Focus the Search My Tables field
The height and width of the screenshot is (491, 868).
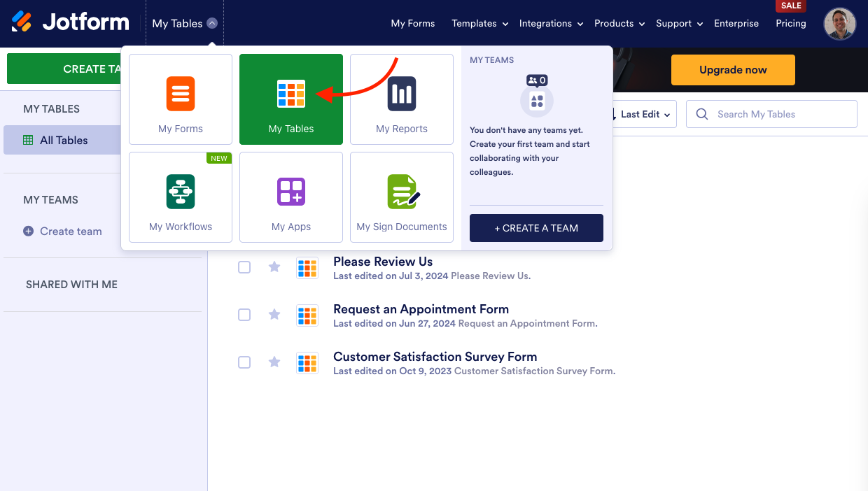coord(771,114)
